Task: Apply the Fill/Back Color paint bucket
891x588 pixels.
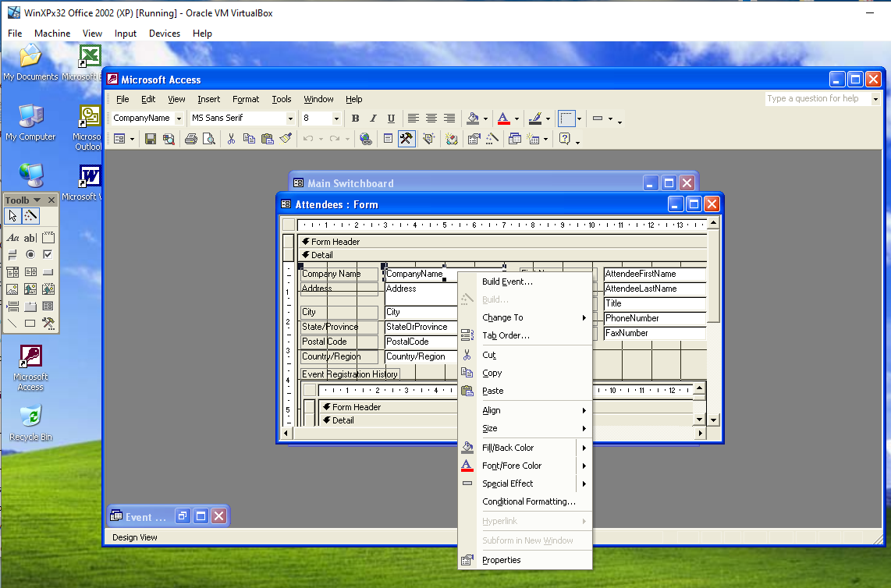Action: click(x=473, y=119)
